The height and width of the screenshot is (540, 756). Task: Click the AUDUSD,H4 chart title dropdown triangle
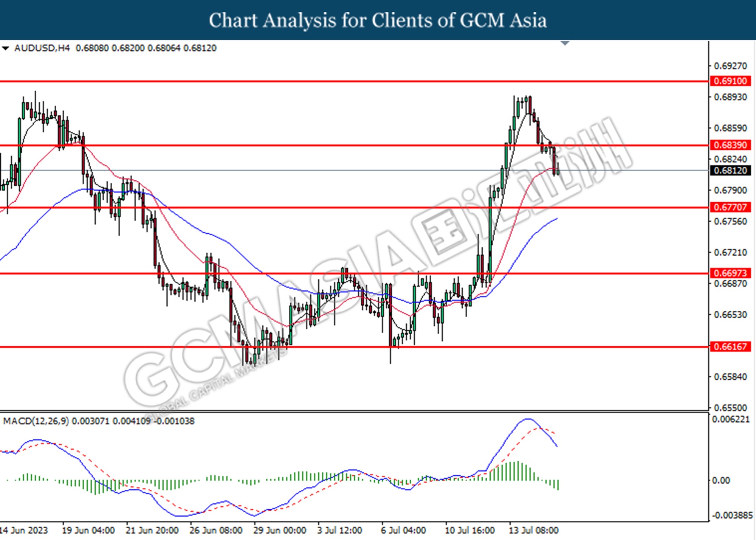pos(5,48)
